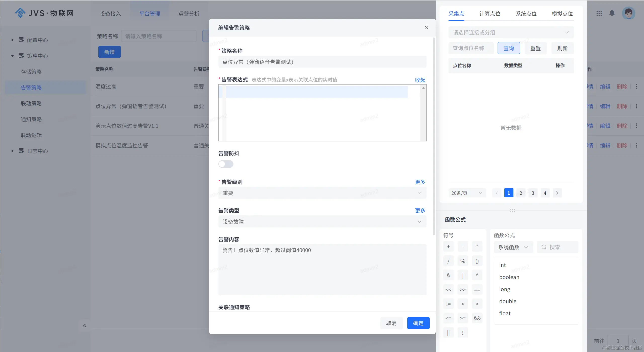
Task: Switch to the 计算点位 tab
Action: (x=490, y=14)
